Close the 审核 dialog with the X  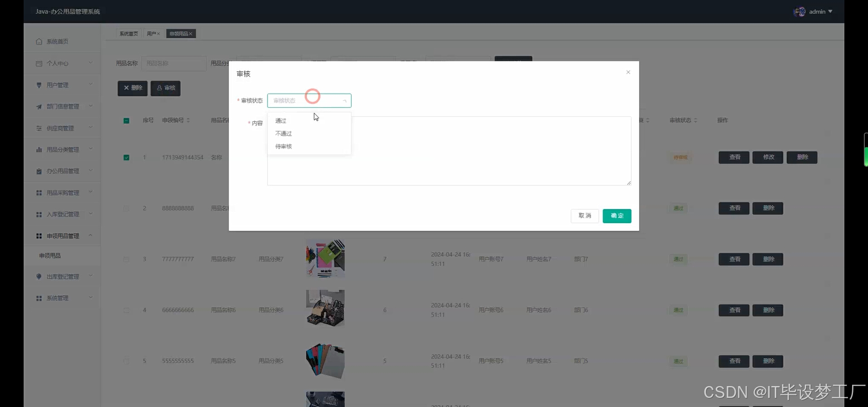[x=628, y=72]
